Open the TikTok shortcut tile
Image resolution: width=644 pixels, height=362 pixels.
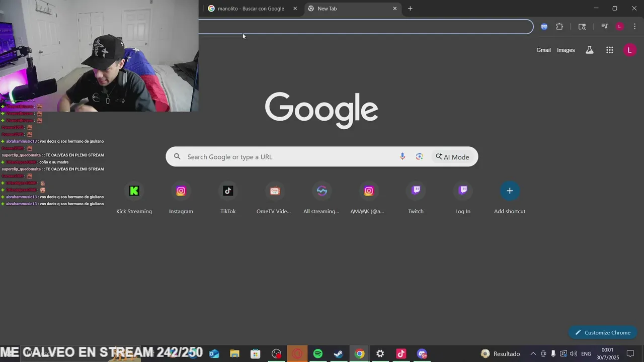228,198
